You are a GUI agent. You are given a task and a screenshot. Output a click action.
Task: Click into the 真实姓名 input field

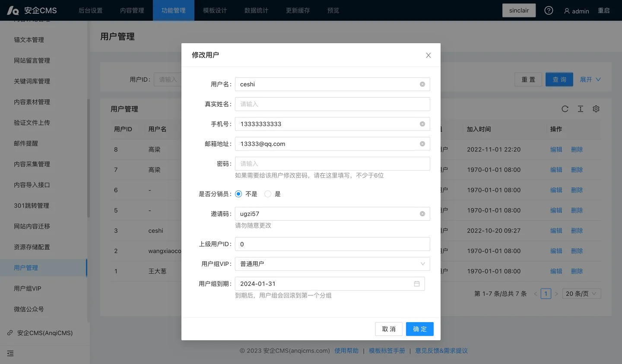(x=332, y=104)
